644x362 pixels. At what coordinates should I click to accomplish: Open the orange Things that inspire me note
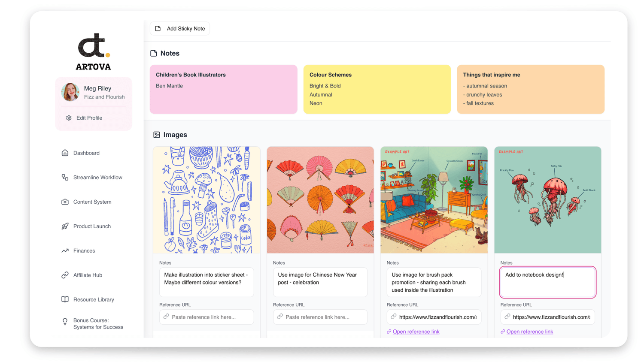coord(531,89)
